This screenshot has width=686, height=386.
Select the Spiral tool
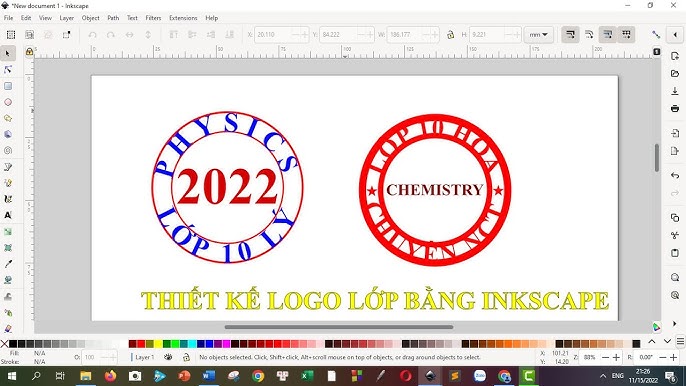point(8,151)
